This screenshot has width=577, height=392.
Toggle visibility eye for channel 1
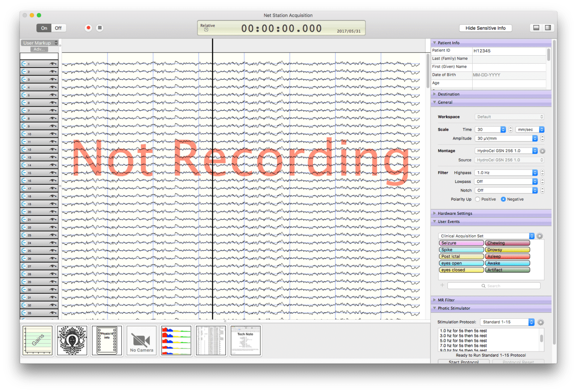point(53,64)
